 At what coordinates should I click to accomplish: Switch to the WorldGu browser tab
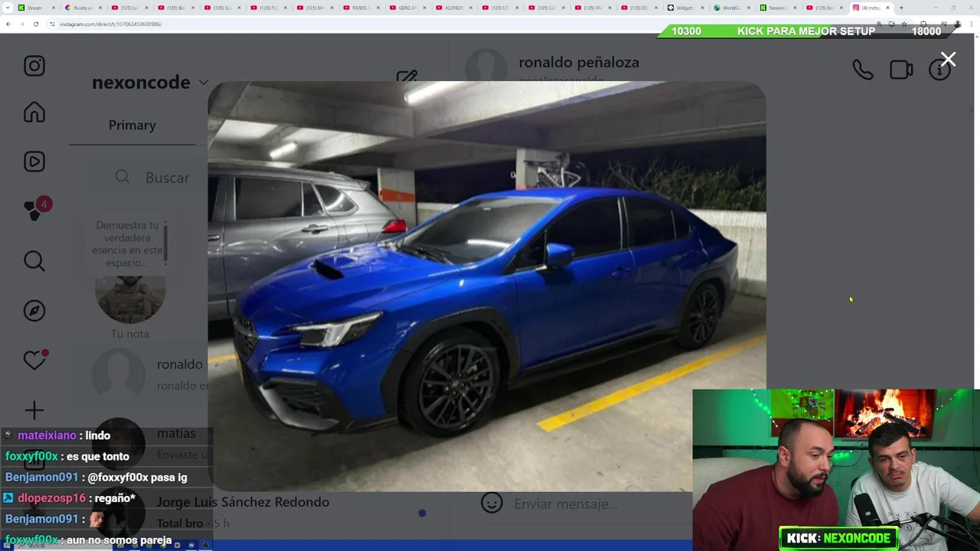pos(731,8)
